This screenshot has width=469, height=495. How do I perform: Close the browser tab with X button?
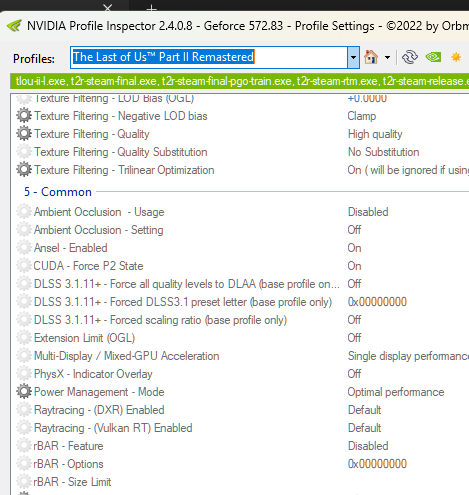pos(107,7)
